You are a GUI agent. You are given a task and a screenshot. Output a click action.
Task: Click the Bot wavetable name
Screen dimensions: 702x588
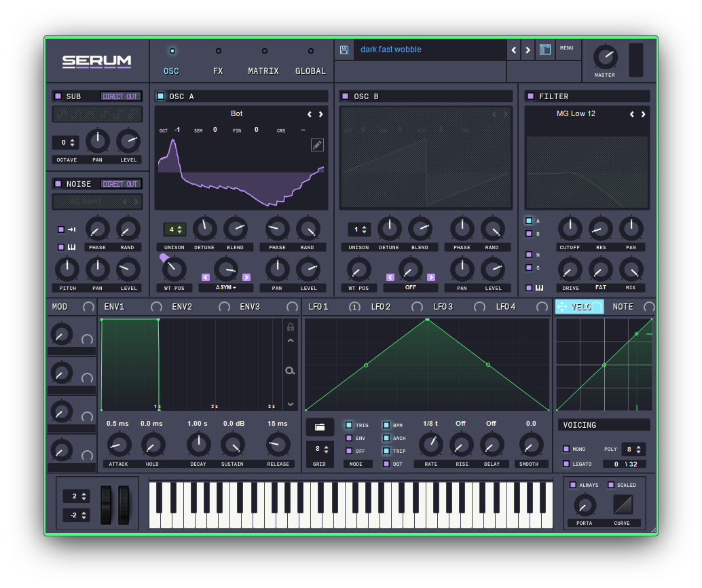pyautogui.click(x=236, y=114)
